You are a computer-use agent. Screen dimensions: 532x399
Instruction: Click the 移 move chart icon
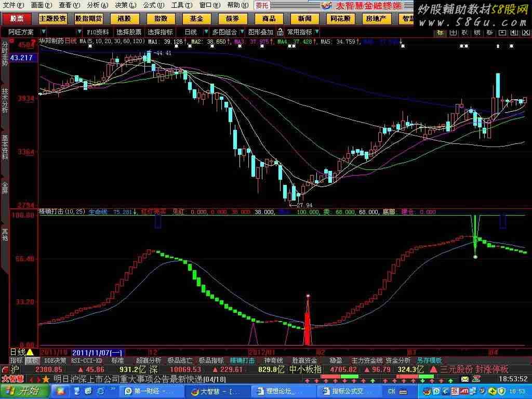[489, 33]
